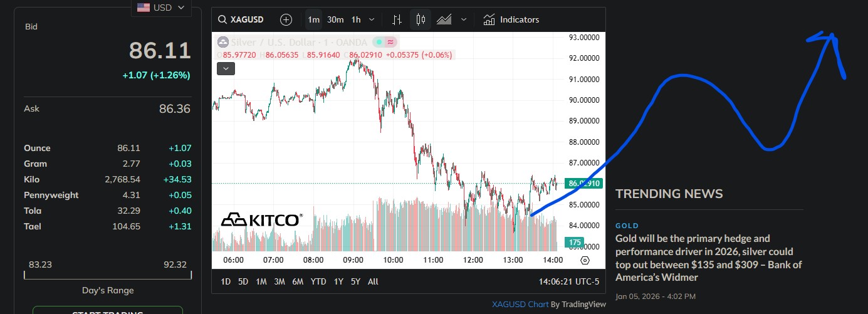Expand the chart style dropdown arrow

tap(464, 19)
